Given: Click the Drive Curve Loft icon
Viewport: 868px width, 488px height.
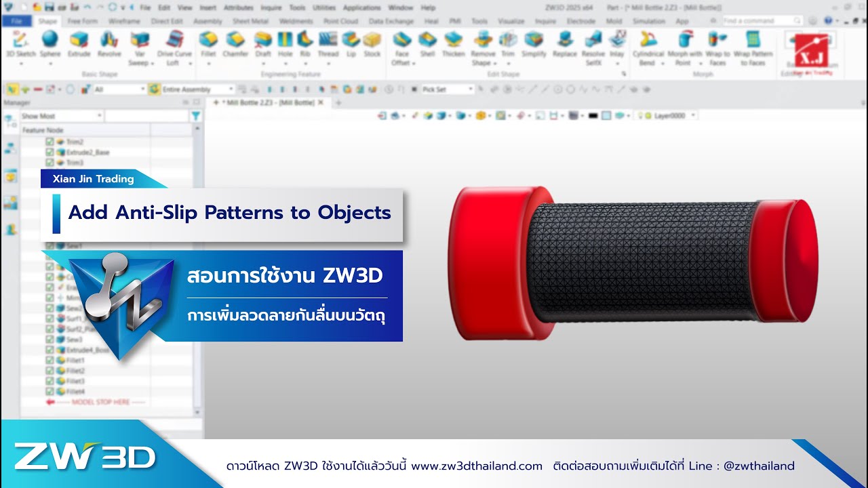Looking at the screenshot, I should [174, 39].
